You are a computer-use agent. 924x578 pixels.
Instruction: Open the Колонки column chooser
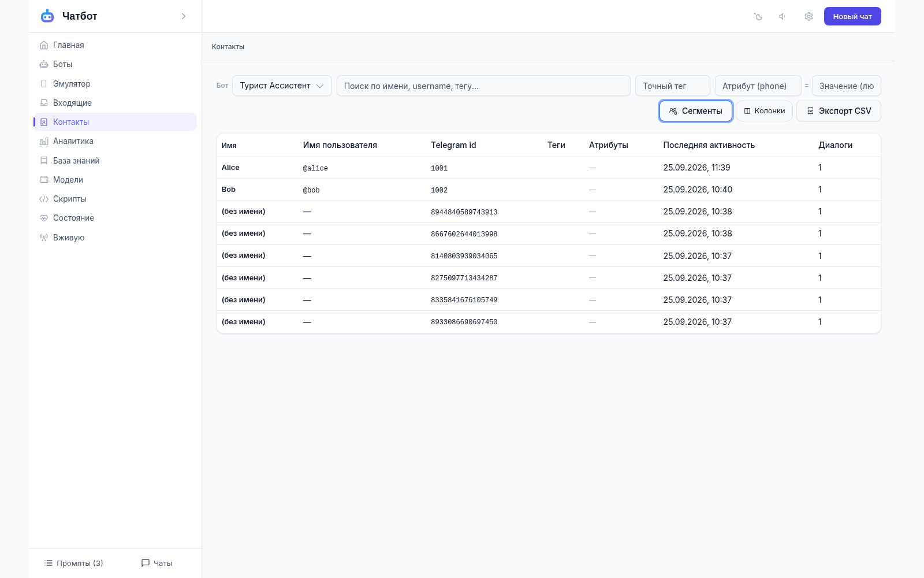764,111
